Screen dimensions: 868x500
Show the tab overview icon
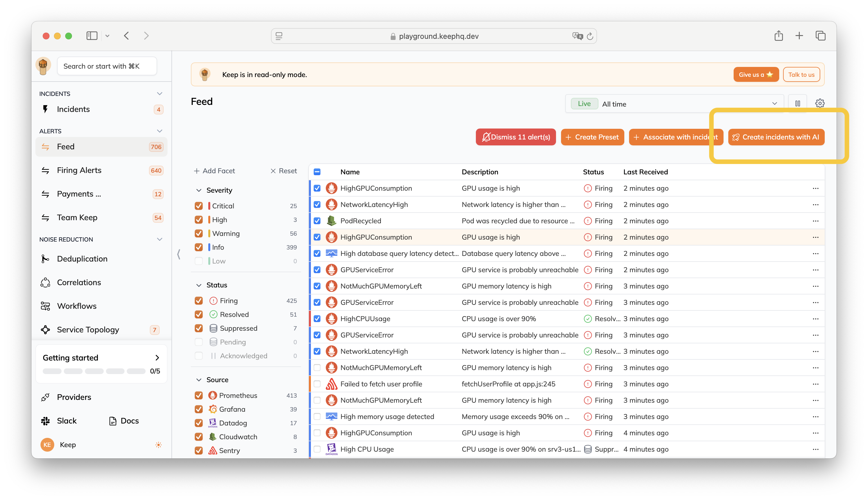click(x=820, y=36)
